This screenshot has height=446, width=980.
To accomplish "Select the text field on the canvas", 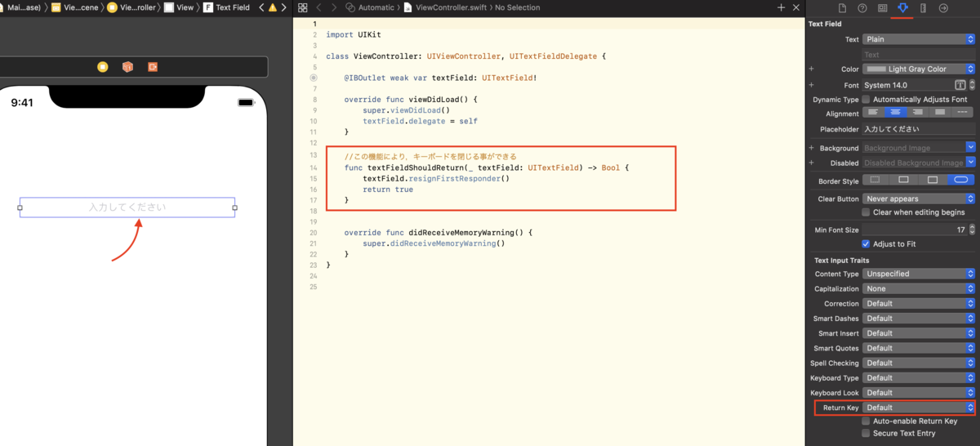I will pos(127,207).
